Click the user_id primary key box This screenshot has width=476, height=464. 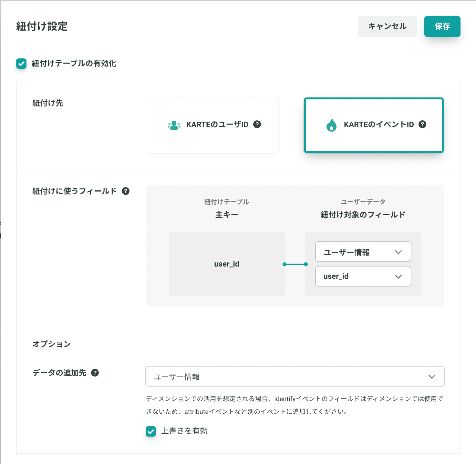[x=227, y=264]
